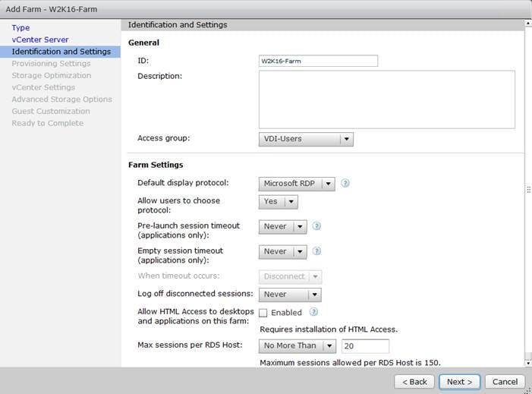Image resolution: width=532 pixels, height=394 pixels.
Task: Select Ready to Complete step
Action: click(48, 123)
